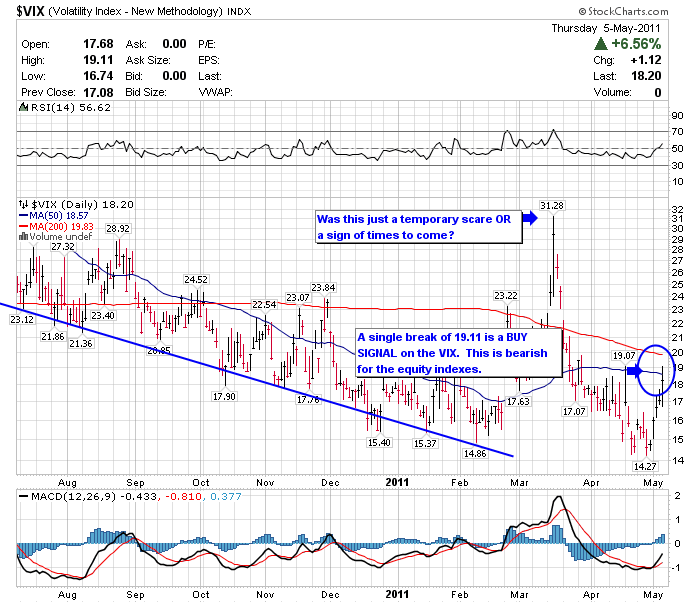The image size is (700, 603).
Task: Click the 14.27 low price label
Action: click(645, 466)
